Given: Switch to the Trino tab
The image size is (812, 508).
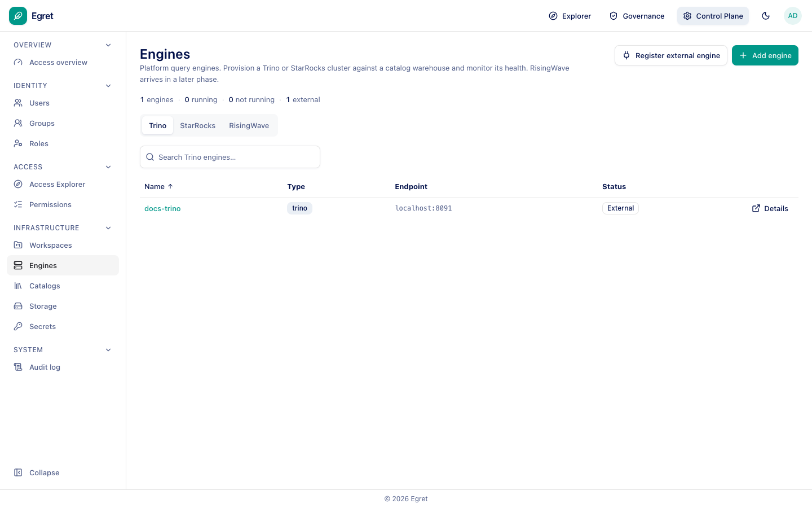Looking at the screenshot, I should [158, 126].
